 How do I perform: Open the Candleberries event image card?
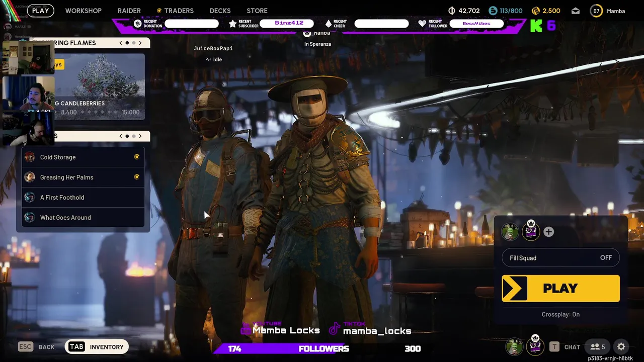tap(100, 86)
